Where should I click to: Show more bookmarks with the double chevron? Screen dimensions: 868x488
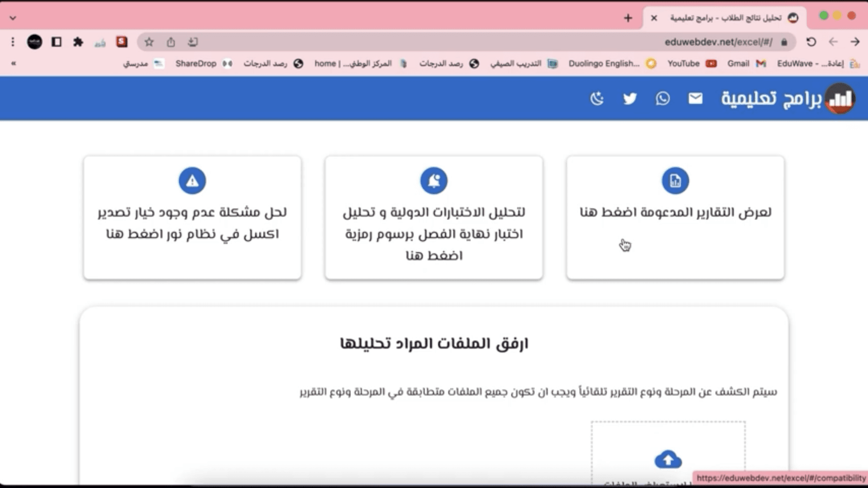[13, 63]
